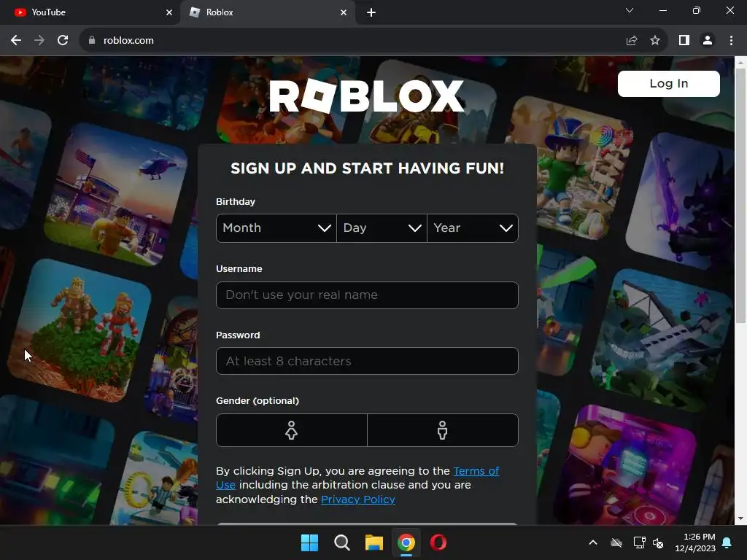This screenshot has height=560, width=747.
Task: Open the Year dropdown
Action: pyautogui.click(x=473, y=228)
